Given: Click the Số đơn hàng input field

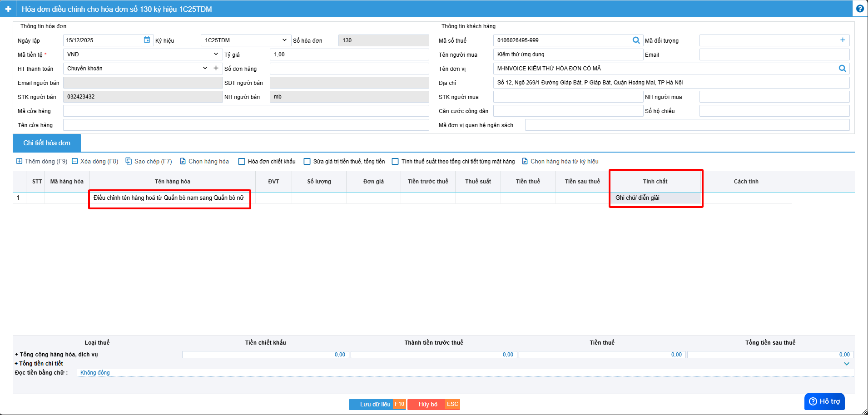Looking at the screenshot, I should pos(349,69).
